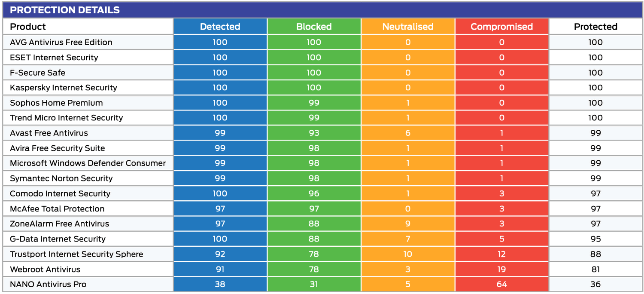This screenshot has width=644, height=294.
Task: Click the Blocked column header
Action: 314,27
